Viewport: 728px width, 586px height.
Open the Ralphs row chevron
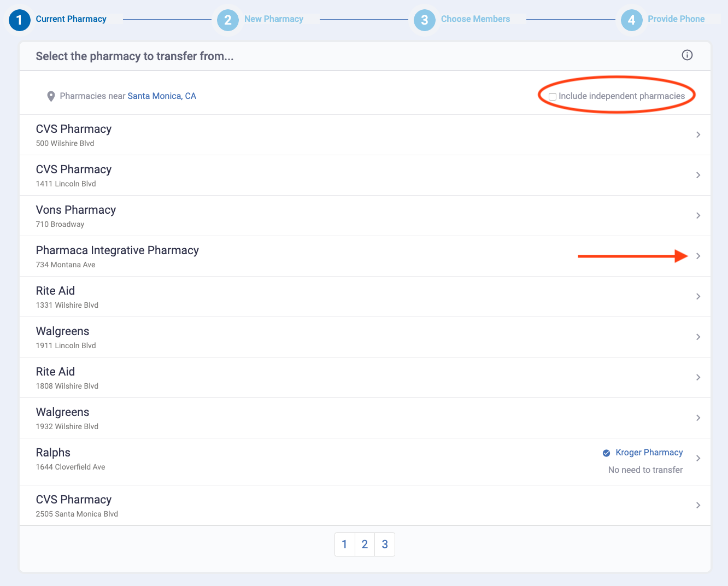click(x=698, y=458)
